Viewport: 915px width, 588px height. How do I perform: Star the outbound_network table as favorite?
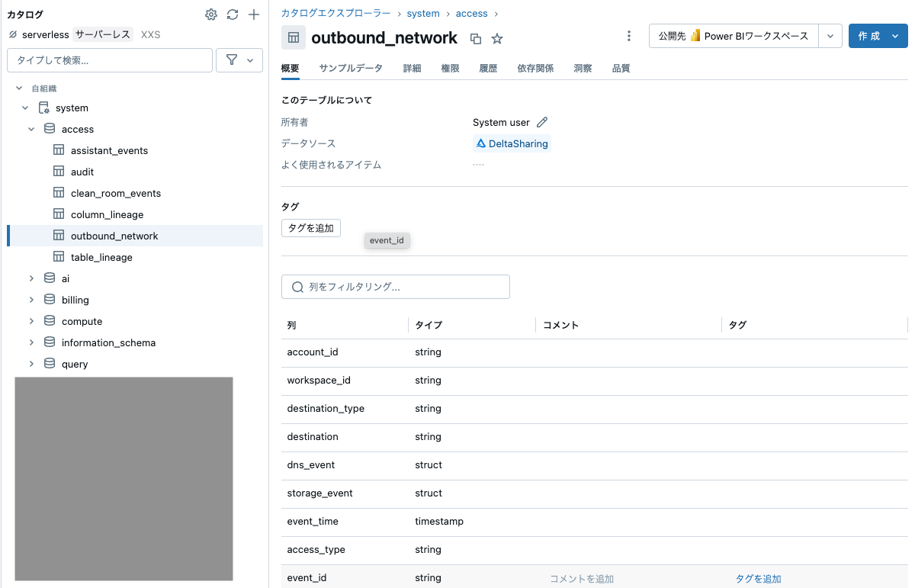(496, 38)
